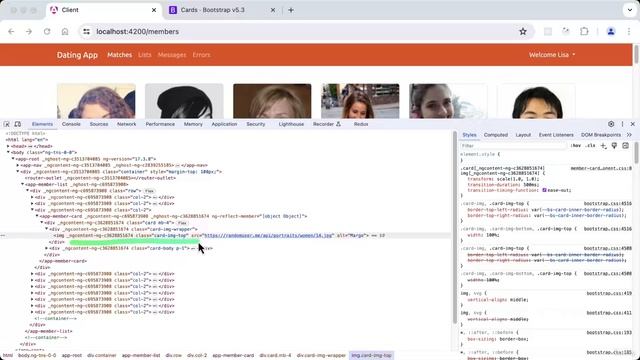Toggle element state with :hov

(576, 146)
